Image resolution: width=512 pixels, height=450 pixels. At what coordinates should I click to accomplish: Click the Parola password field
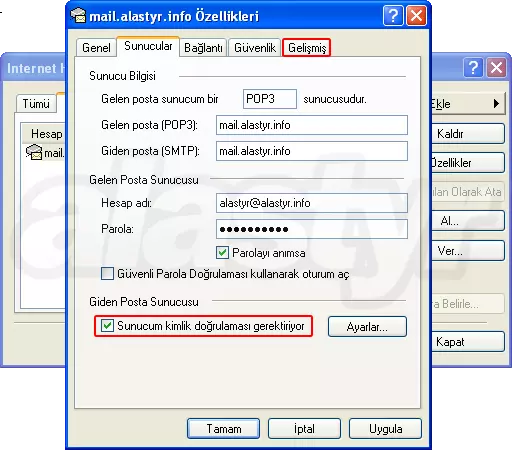312,229
